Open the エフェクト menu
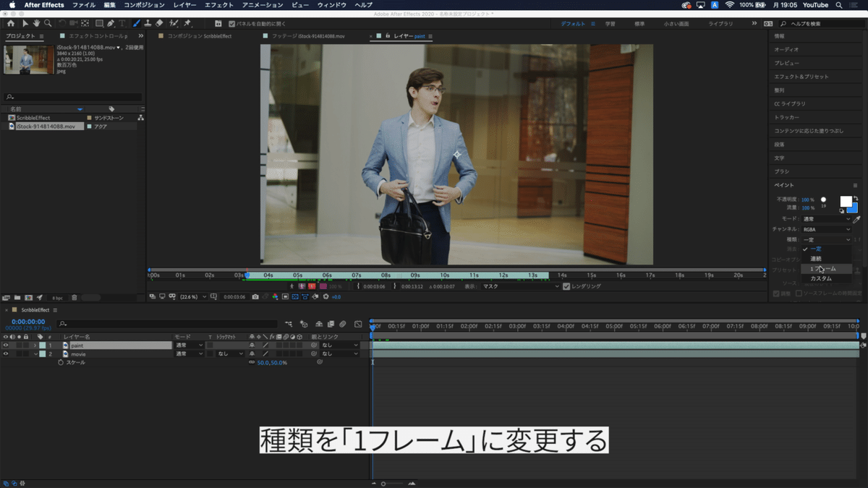This screenshot has width=868, height=488. pyautogui.click(x=219, y=5)
